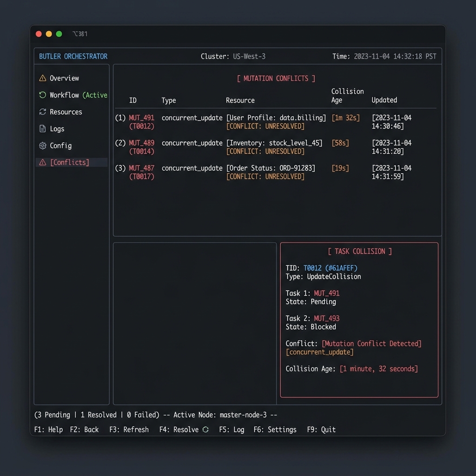Click the yellow minimize window button
This screenshot has width=476, height=476.
(x=49, y=34)
